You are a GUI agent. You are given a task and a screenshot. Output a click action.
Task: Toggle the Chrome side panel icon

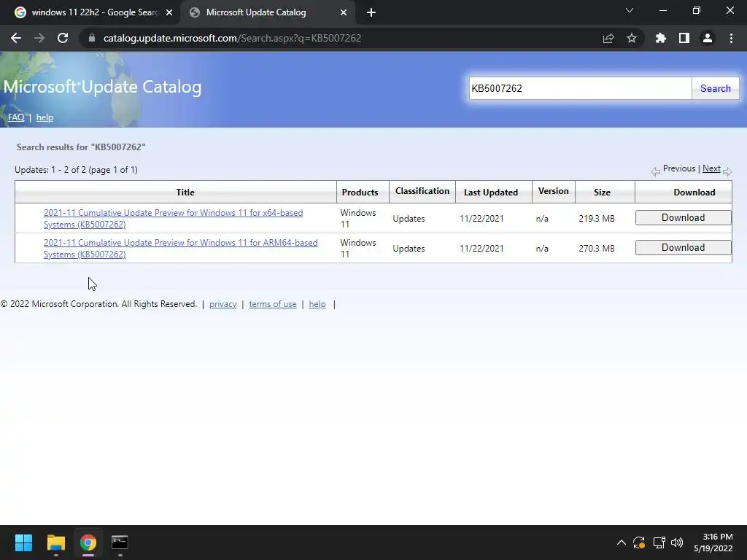[684, 38]
